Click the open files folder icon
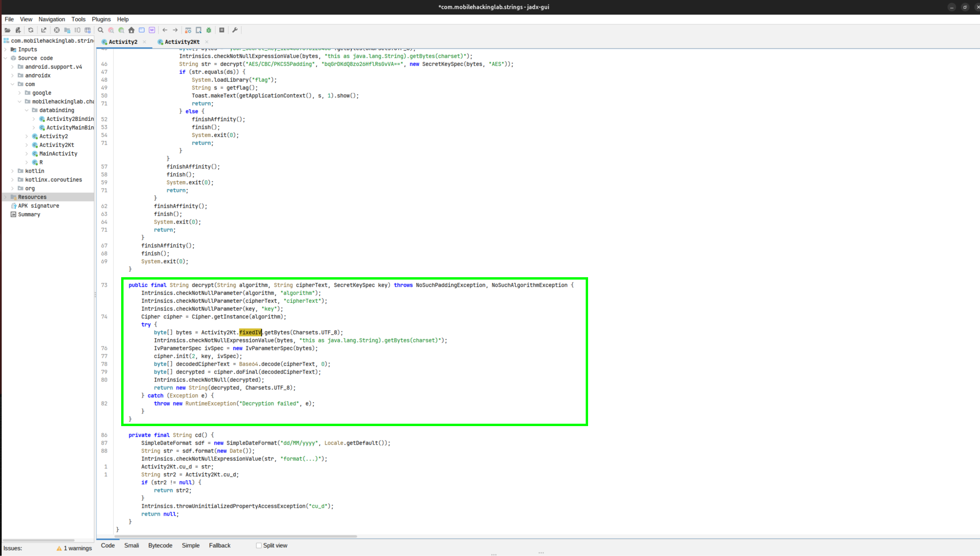This screenshot has height=556, width=980. 7,30
